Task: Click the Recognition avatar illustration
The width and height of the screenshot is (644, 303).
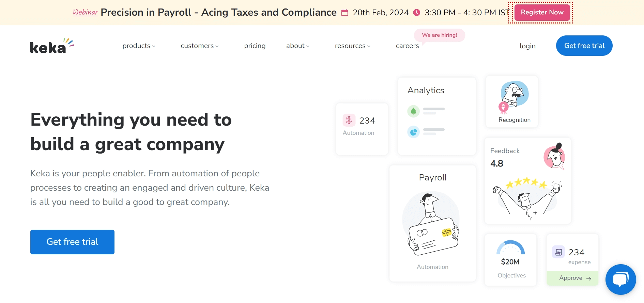Action: (x=514, y=97)
